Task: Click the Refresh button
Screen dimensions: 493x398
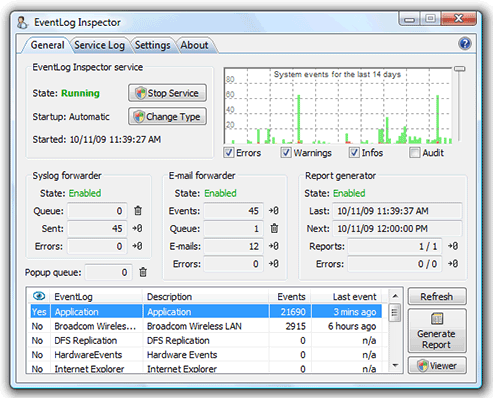Action: 437,296
